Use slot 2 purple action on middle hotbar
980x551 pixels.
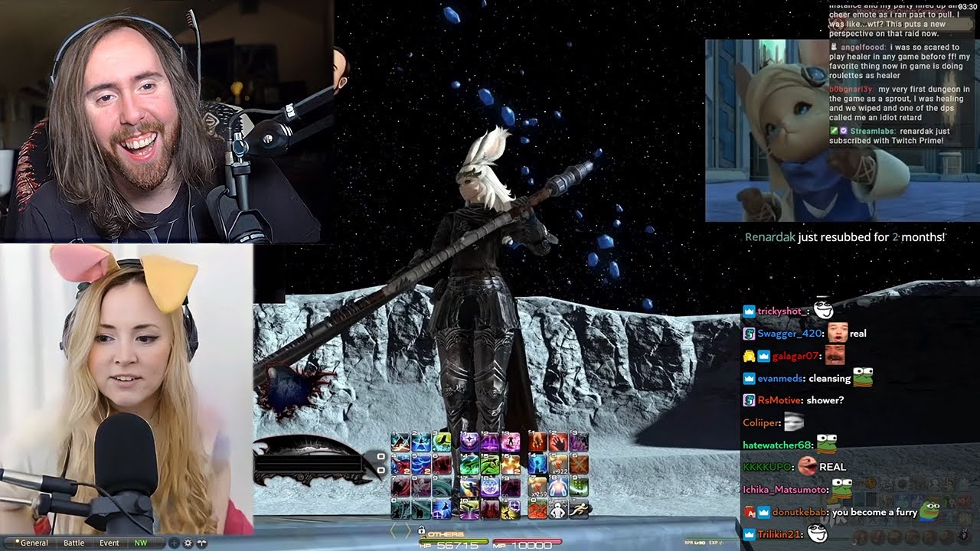tap(490, 442)
